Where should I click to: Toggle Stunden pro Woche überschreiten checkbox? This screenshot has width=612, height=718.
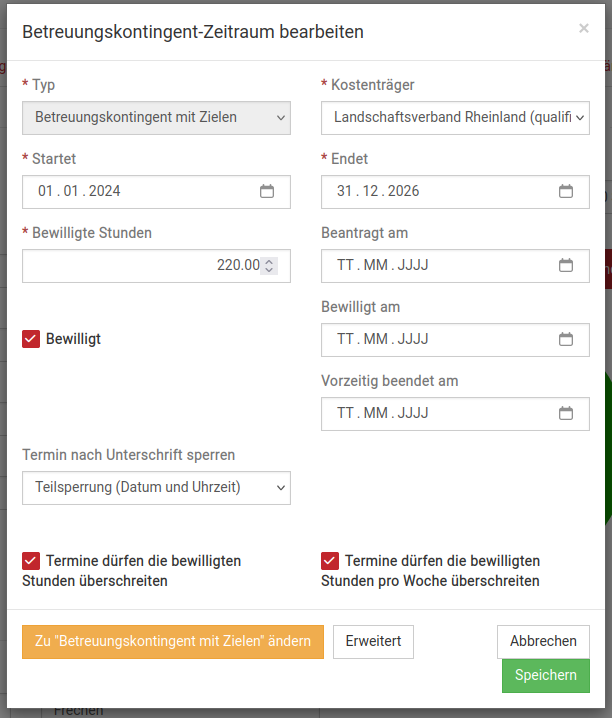(x=330, y=561)
